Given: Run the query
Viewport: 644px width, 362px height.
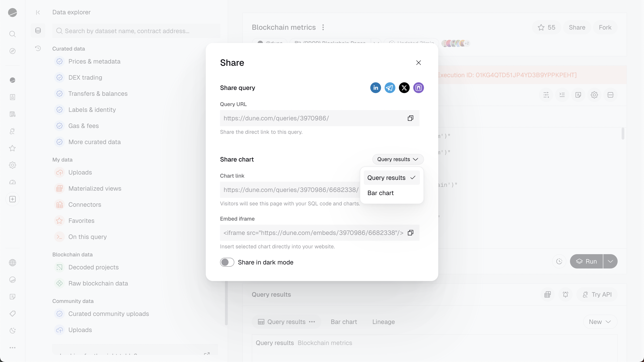Looking at the screenshot, I should pos(586,261).
